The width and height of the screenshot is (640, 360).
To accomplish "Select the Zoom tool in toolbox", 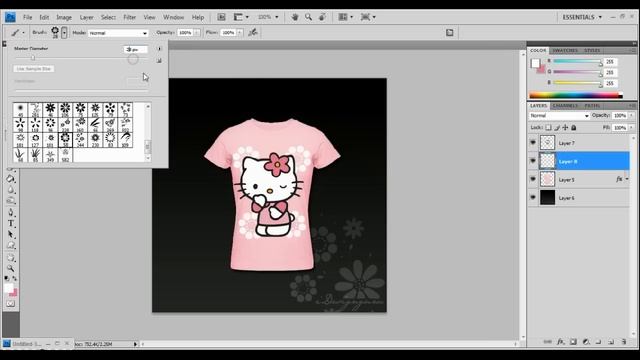I will point(11,269).
